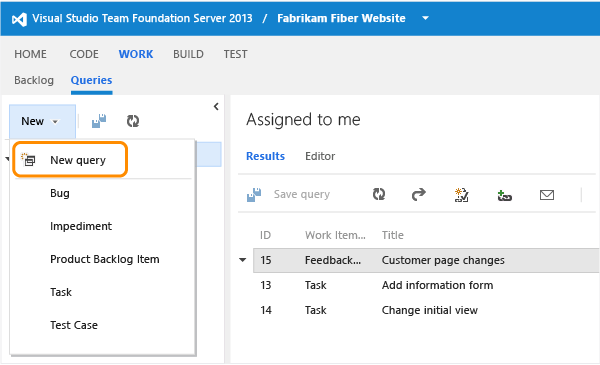The image size is (600, 365).
Task: Click the Visual Studio logo icon
Action: [x=19, y=19]
